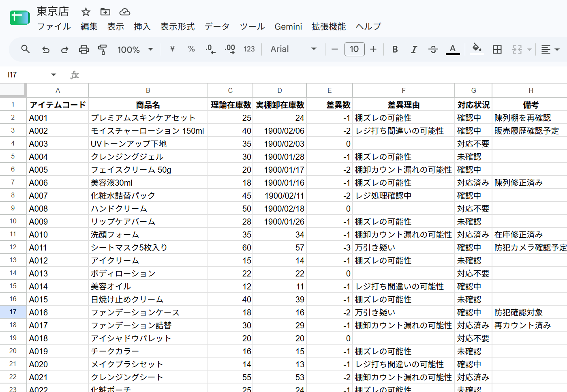Screen dimensions: 567x392
Task: Open the 挿入 menu
Action: 142,26
